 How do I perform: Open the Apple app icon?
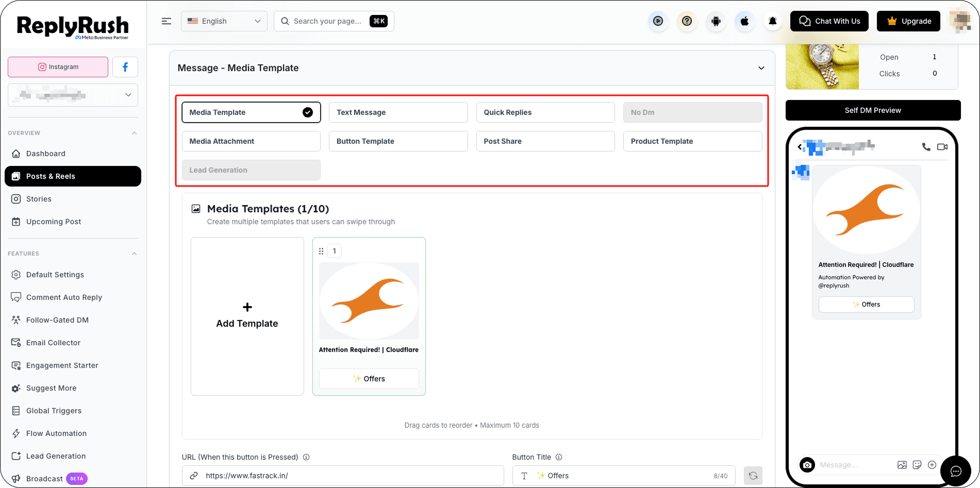pyautogui.click(x=744, y=21)
